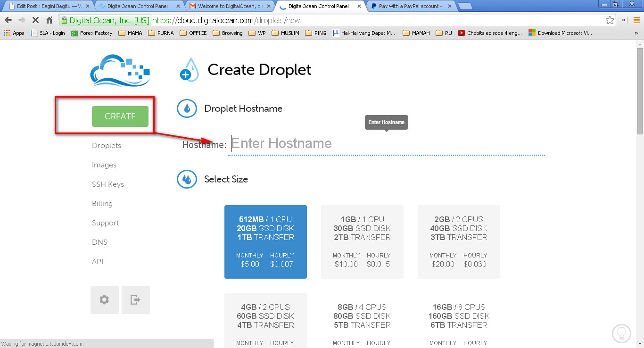The width and height of the screenshot is (644, 348).
Task: Open API in the sidebar
Action: pos(98,262)
